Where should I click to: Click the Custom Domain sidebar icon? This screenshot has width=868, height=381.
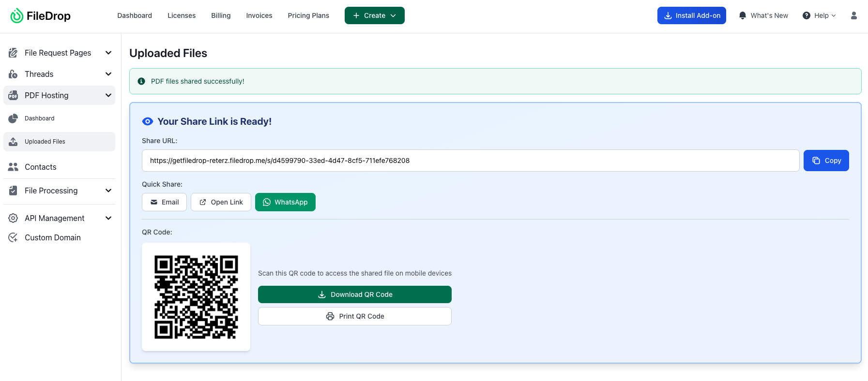click(13, 237)
